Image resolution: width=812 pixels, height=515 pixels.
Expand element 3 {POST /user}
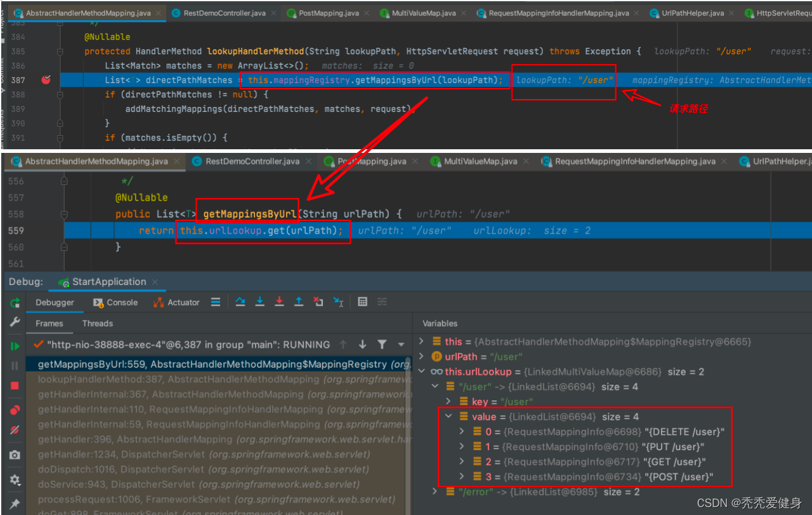(462, 476)
